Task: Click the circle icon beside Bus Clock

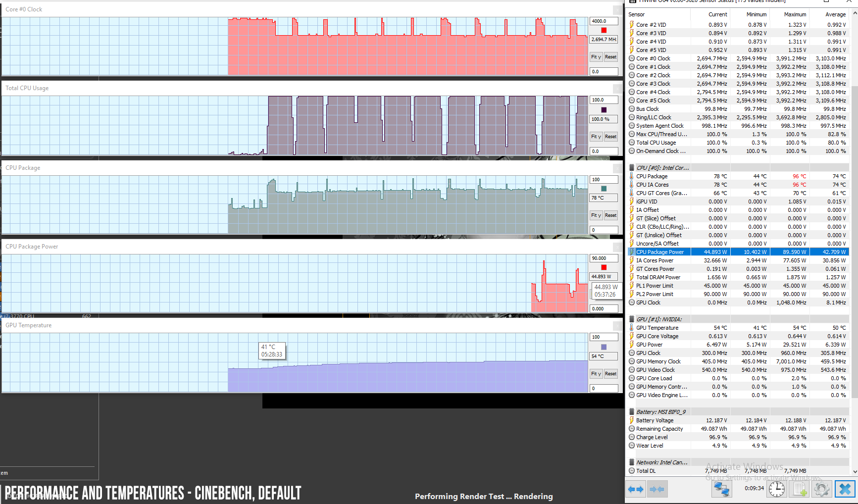Action: 632,109
